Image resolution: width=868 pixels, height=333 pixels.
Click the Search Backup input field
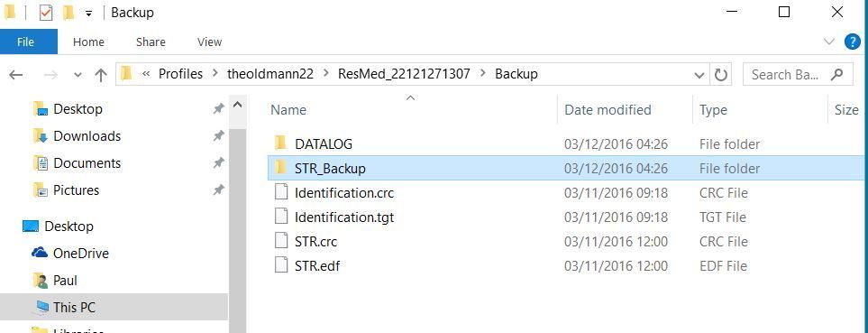coord(785,74)
